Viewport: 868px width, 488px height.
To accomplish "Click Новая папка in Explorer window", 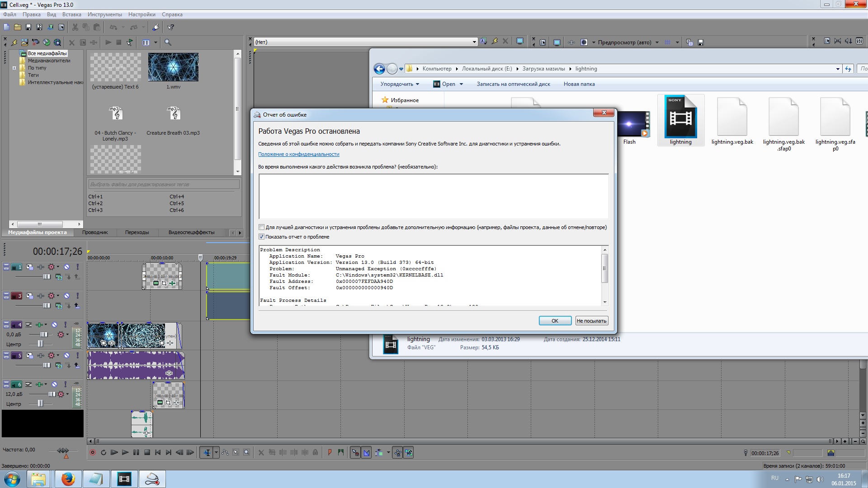I will 579,84.
